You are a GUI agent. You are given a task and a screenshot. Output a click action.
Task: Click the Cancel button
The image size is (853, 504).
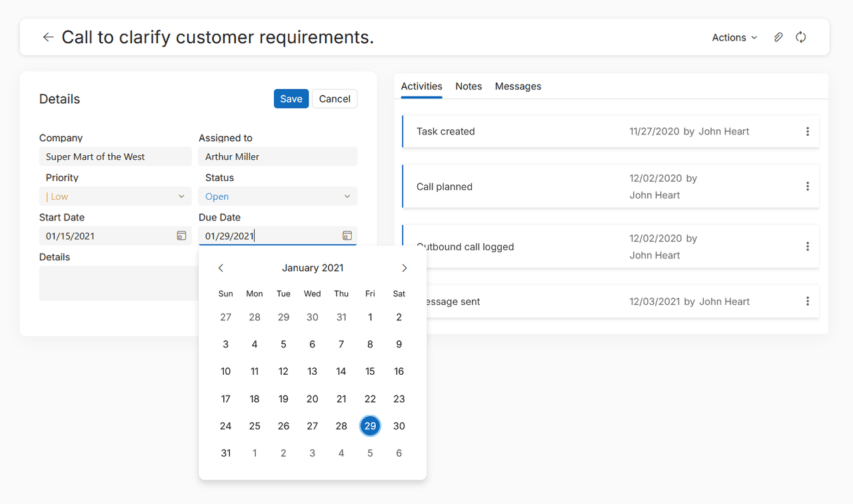pyautogui.click(x=335, y=99)
